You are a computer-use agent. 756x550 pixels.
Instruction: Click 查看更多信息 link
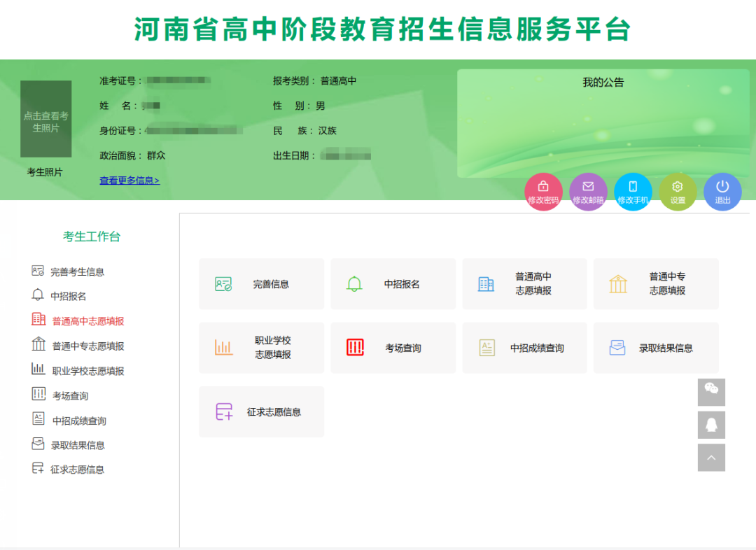point(129,181)
